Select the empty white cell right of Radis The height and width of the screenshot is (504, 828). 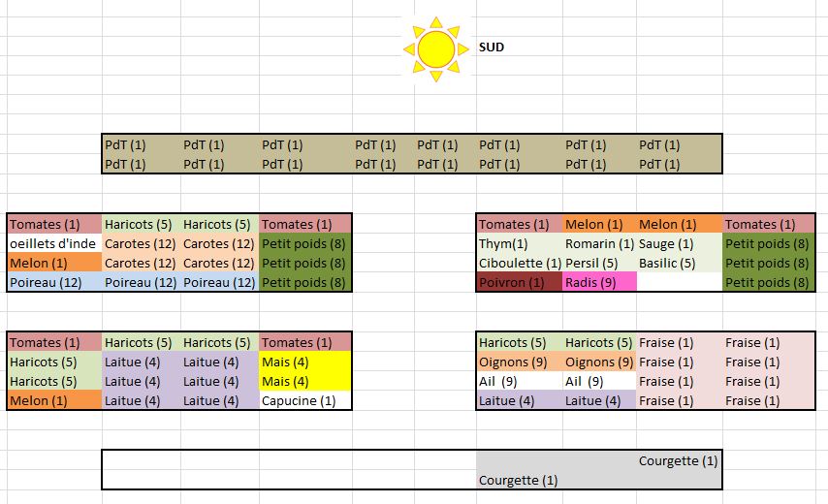pyautogui.click(x=679, y=282)
